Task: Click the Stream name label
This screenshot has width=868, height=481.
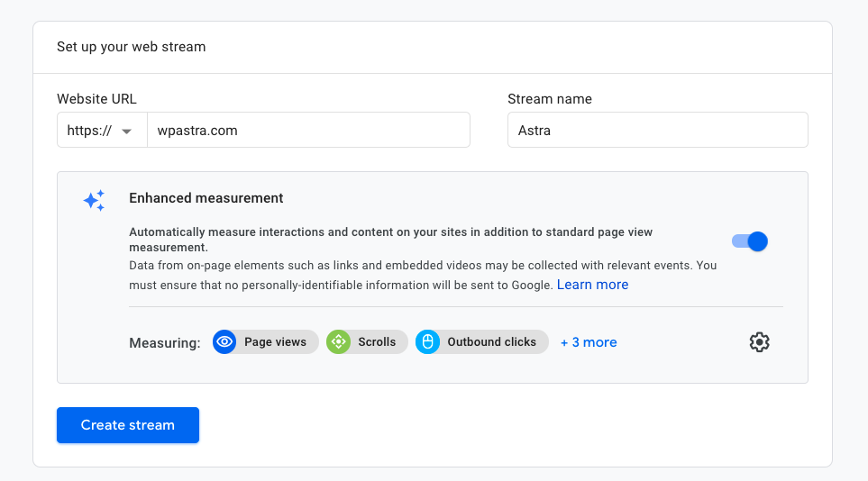Action: (x=550, y=99)
